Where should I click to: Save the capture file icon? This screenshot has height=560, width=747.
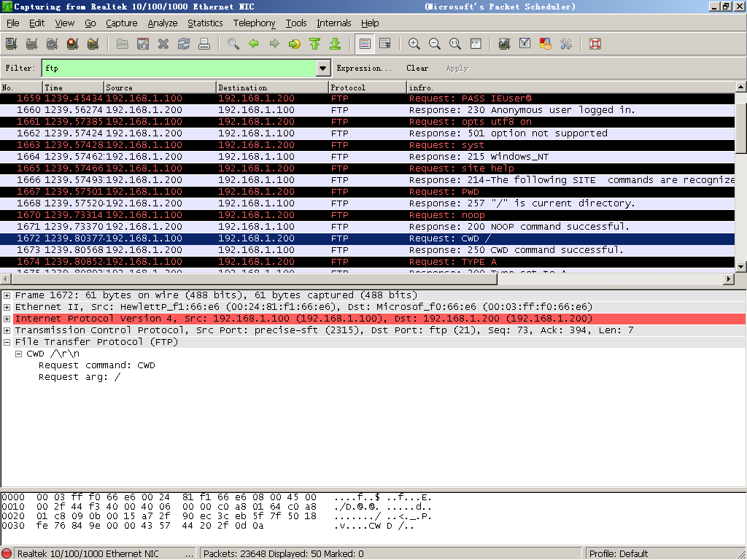tap(143, 44)
